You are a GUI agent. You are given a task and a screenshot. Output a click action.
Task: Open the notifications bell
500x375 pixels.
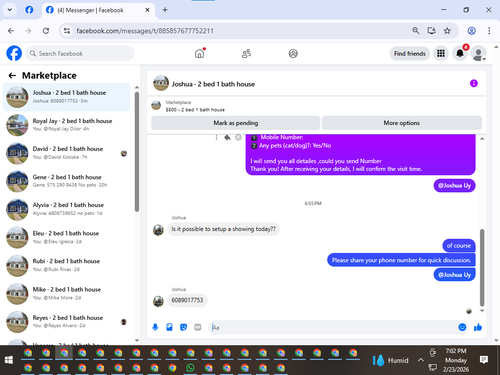click(460, 53)
